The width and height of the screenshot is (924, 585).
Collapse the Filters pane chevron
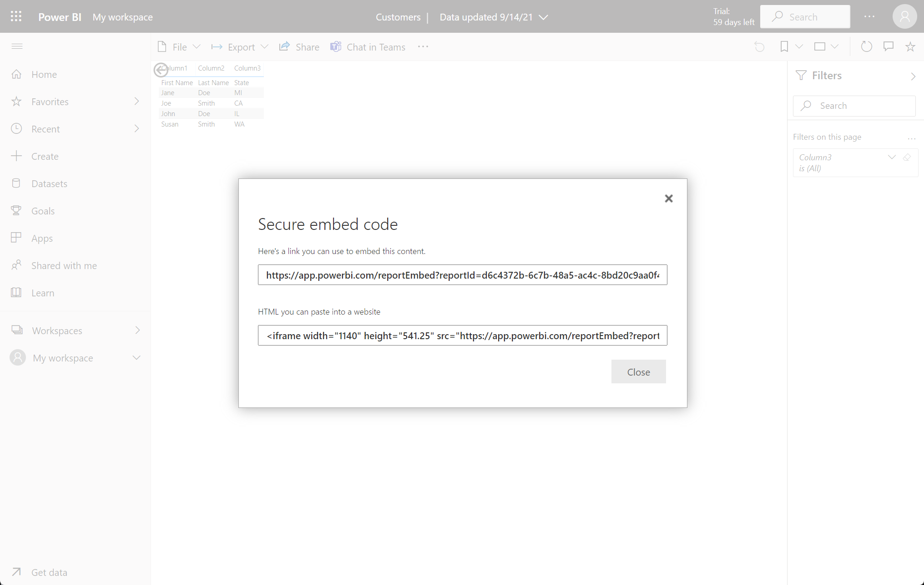[913, 76]
